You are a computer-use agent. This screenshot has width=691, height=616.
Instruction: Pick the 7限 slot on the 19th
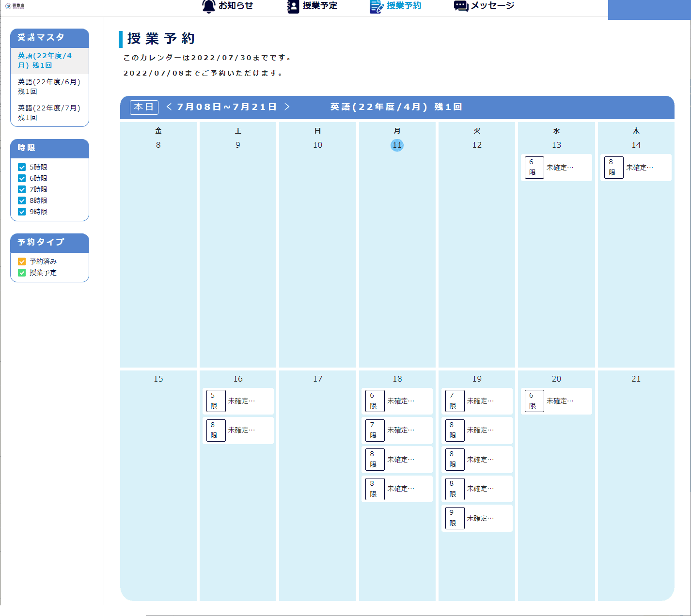pyautogui.click(x=477, y=401)
